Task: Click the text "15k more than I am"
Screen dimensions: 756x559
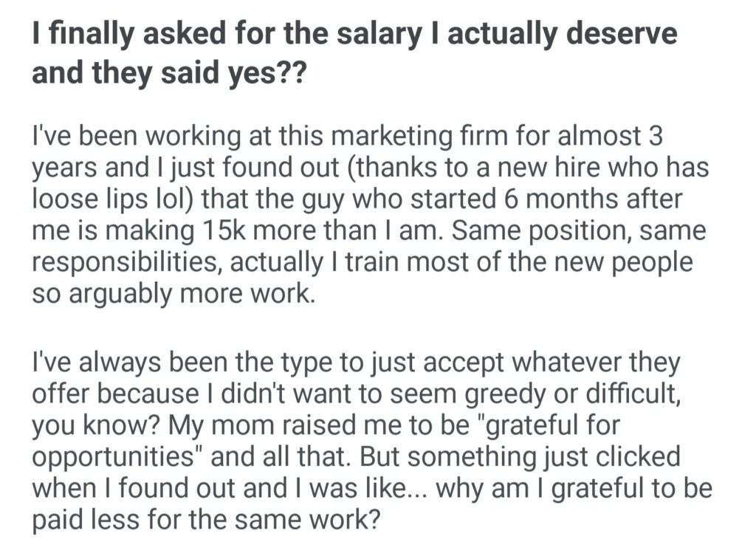Action: pyautogui.click(x=291, y=233)
